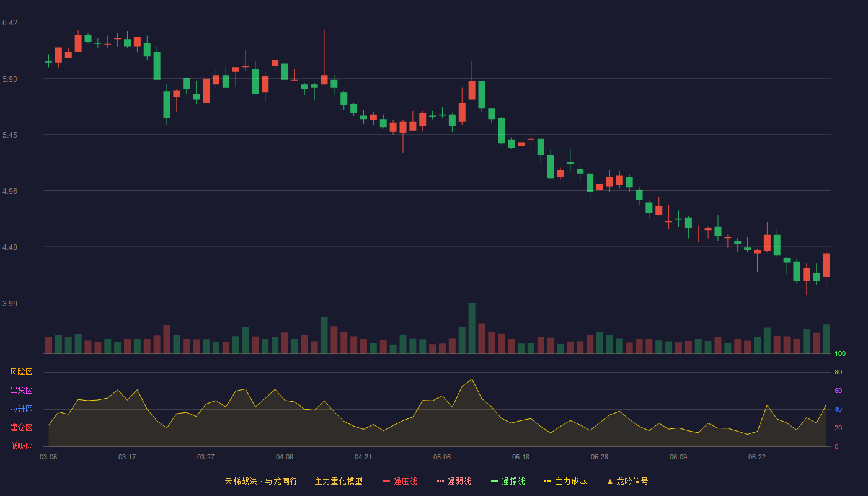
Task: Toggle the 主力成本 legend series
Action: point(565,481)
